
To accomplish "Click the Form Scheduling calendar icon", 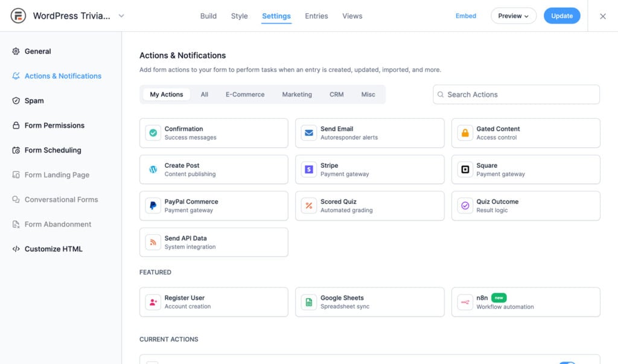I will coord(16,150).
